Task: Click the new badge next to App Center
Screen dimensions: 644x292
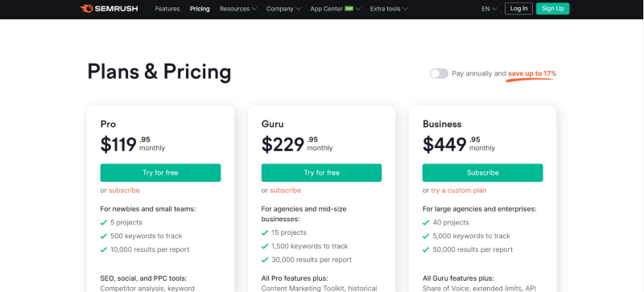Action: coord(349,8)
